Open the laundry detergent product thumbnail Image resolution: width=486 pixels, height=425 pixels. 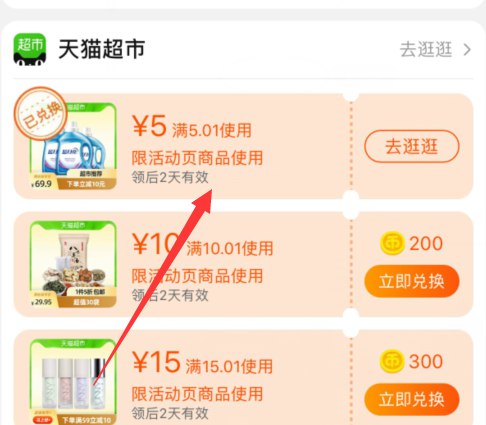[73, 146]
